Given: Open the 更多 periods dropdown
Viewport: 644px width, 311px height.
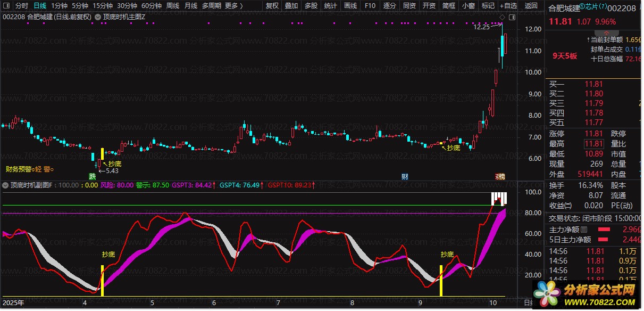Looking at the screenshot, I should [233, 6].
